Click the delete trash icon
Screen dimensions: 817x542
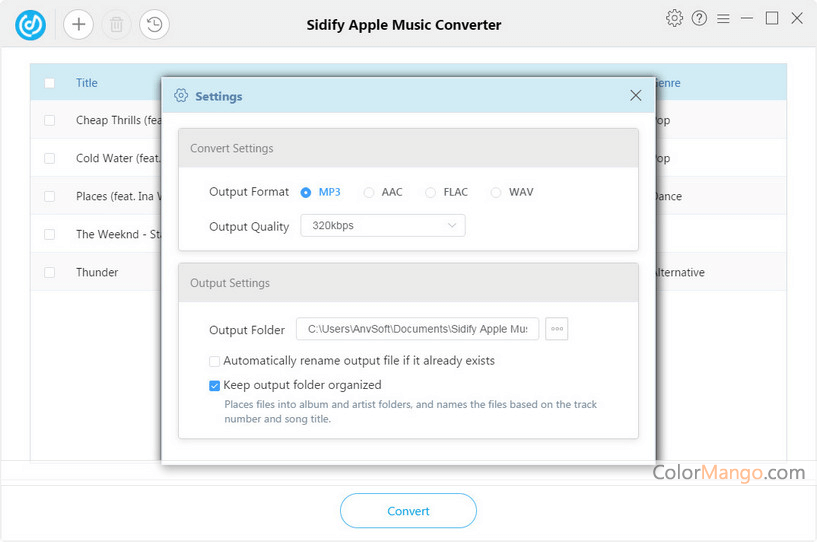point(116,24)
